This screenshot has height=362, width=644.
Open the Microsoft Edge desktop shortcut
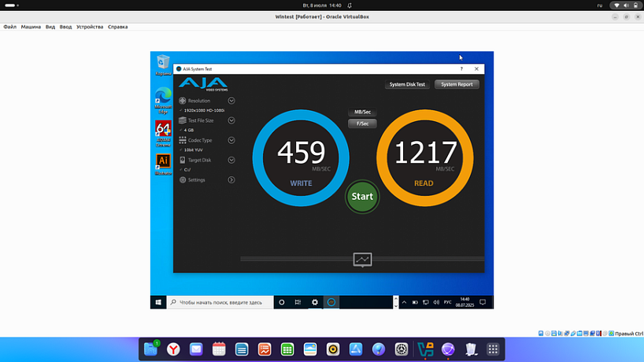pos(163,96)
